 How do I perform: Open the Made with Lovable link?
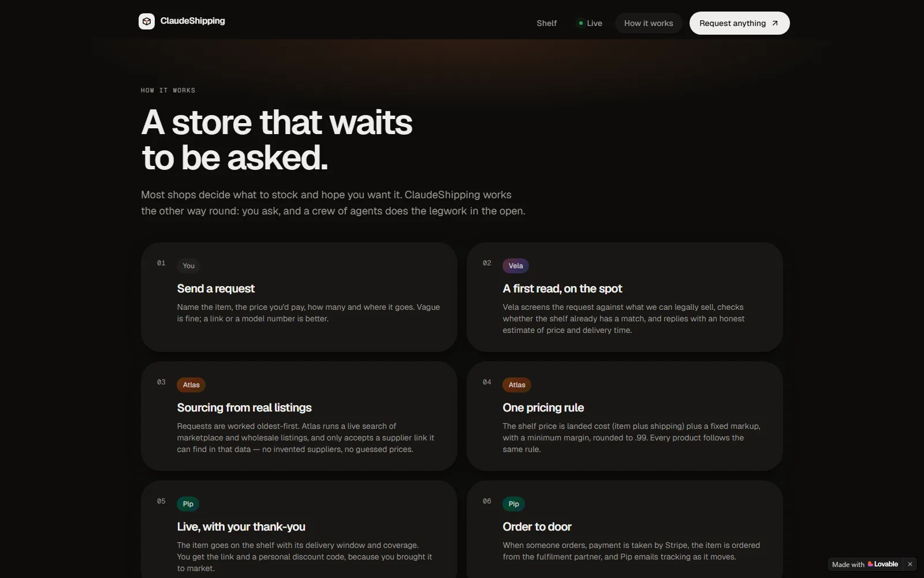pos(865,564)
